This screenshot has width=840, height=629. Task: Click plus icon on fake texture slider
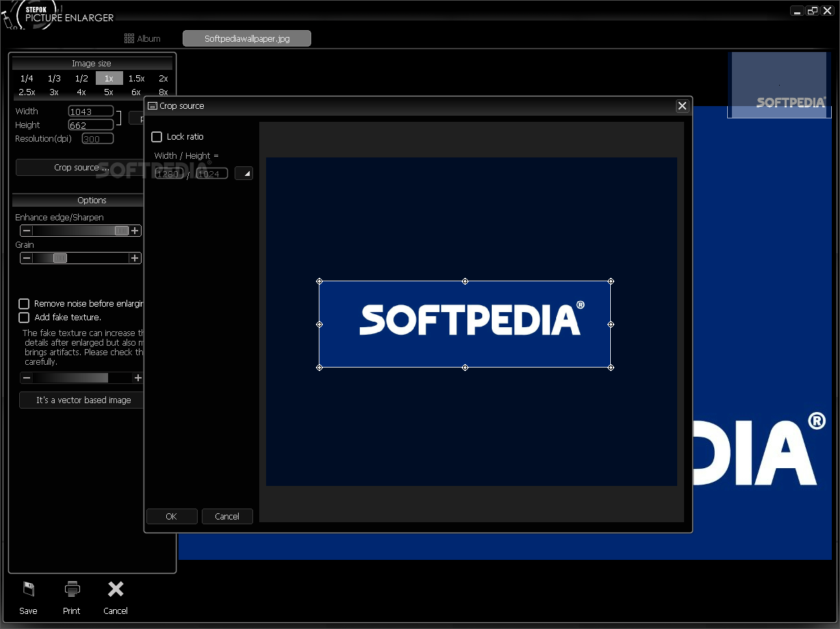138,378
